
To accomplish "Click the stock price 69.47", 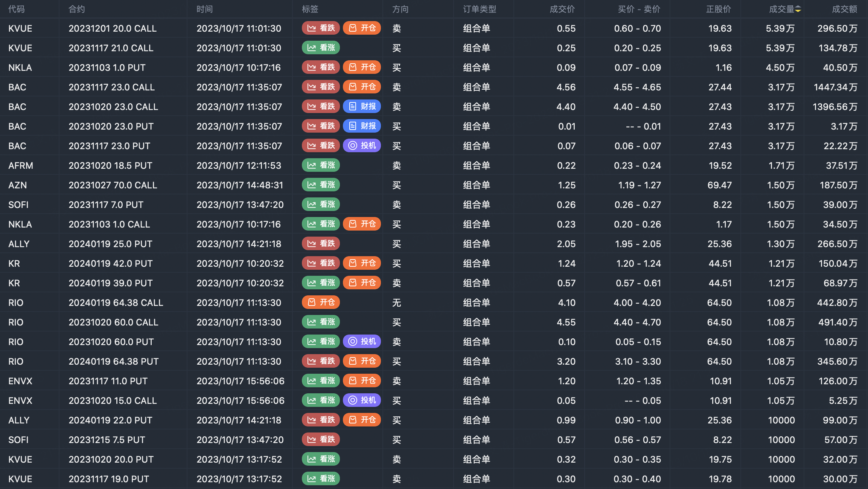I will coord(720,185).
